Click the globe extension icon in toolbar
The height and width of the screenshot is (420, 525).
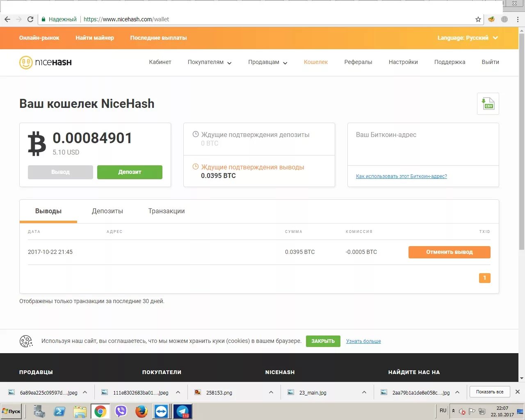[504, 19]
